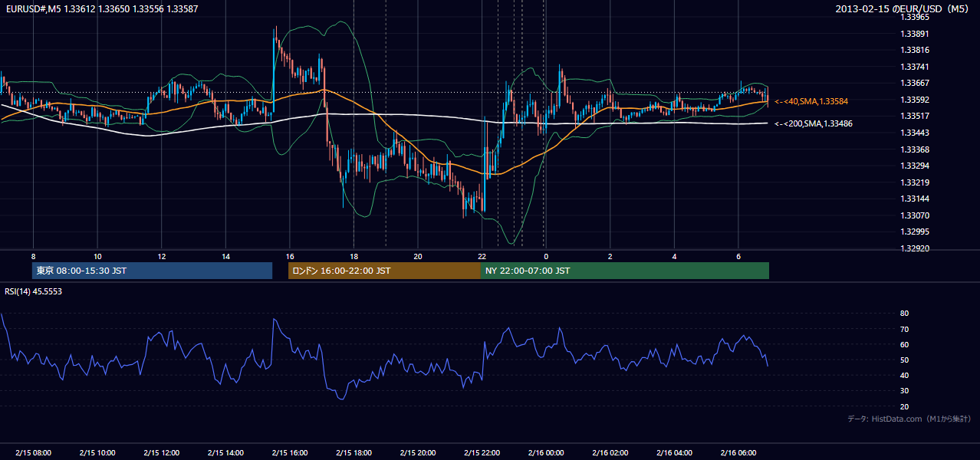The height and width of the screenshot is (460, 980).
Task: Click the RSI scale value 60
Action: tap(904, 344)
